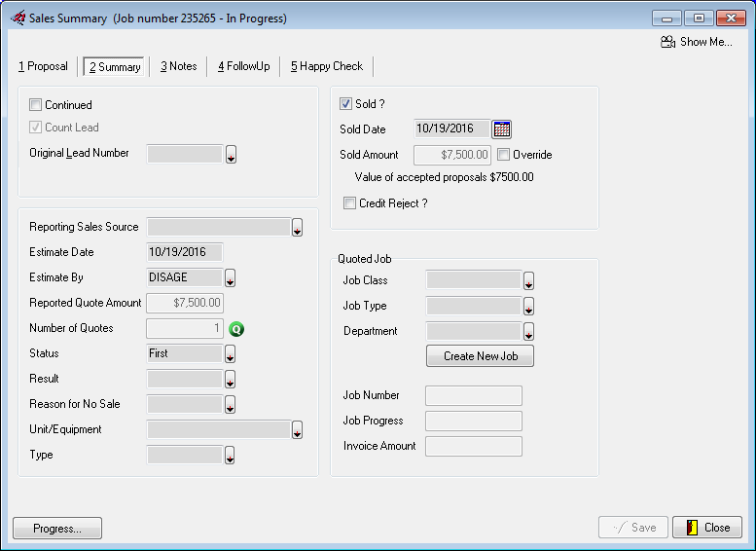Image resolution: width=756 pixels, height=551 pixels.
Task: Click the Close button with door icon
Action: click(x=707, y=528)
